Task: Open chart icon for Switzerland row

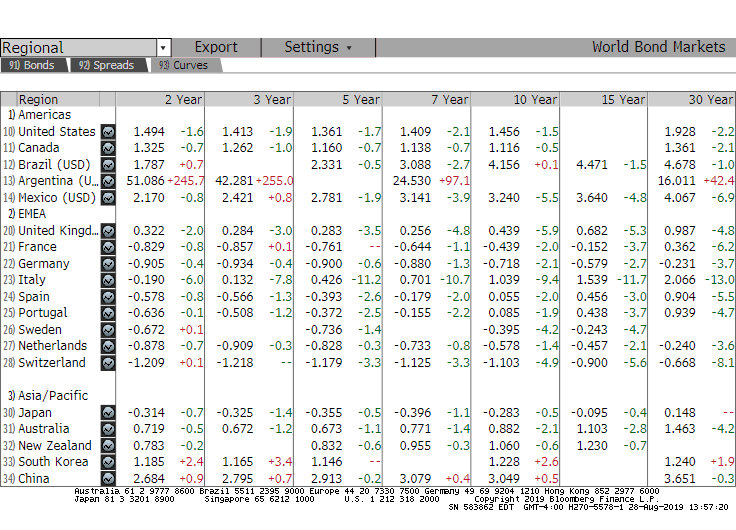Action: click(x=108, y=363)
